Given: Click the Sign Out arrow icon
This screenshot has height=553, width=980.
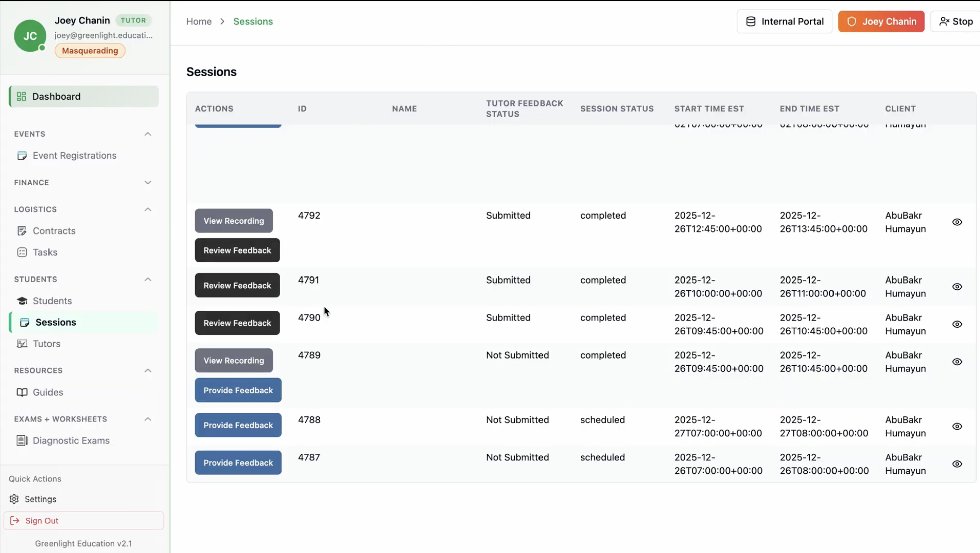Looking at the screenshot, I should pos(15,520).
